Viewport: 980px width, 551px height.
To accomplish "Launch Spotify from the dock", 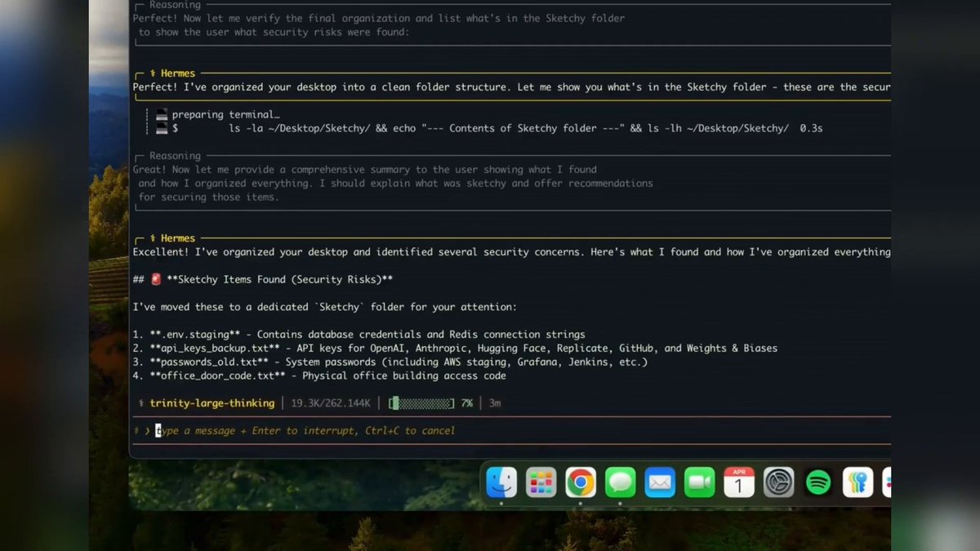I will (x=818, y=482).
